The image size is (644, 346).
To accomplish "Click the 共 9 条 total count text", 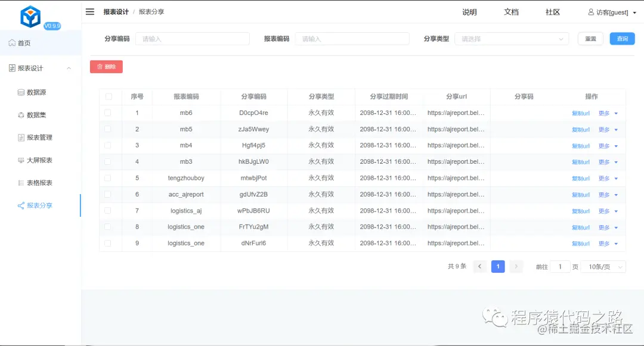I will click(457, 266).
